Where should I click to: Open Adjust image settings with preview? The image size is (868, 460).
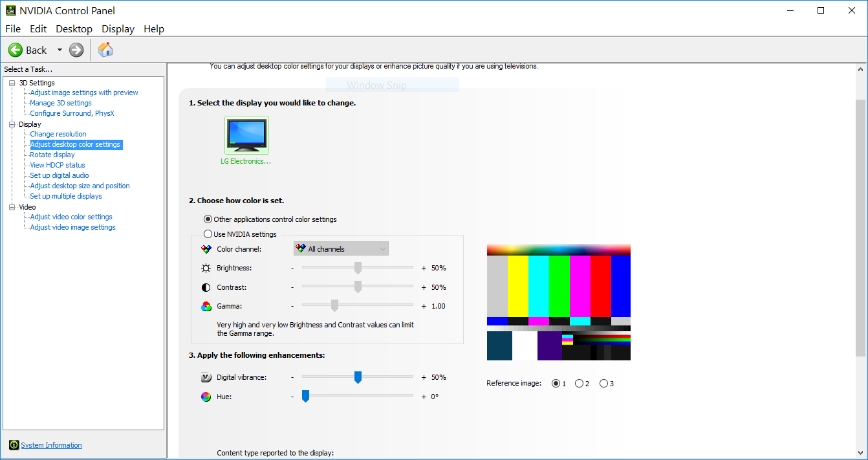(x=84, y=93)
